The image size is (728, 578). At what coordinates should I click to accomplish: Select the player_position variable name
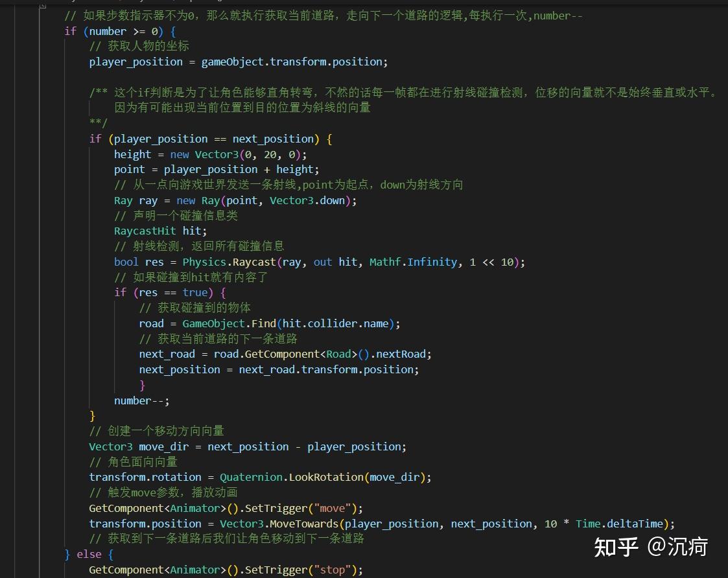click(135, 62)
